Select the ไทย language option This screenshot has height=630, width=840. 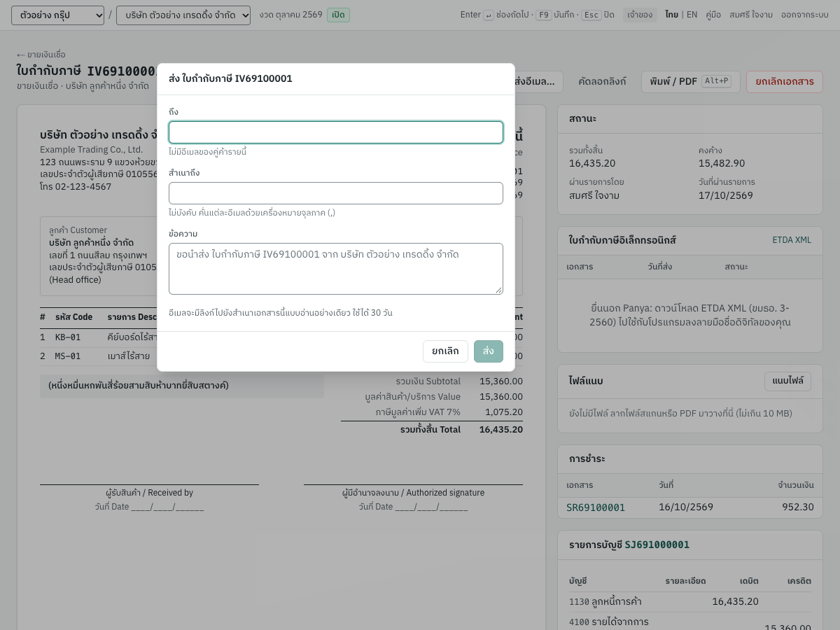tap(672, 15)
